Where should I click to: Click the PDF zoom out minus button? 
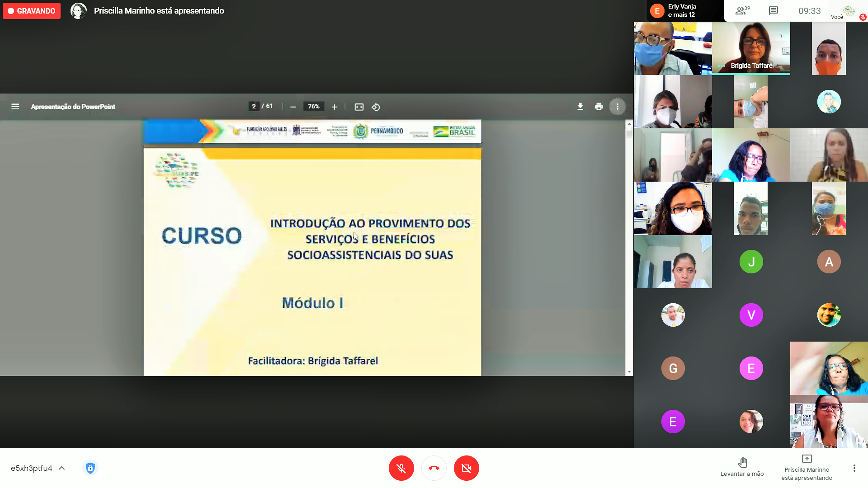tap(293, 107)
